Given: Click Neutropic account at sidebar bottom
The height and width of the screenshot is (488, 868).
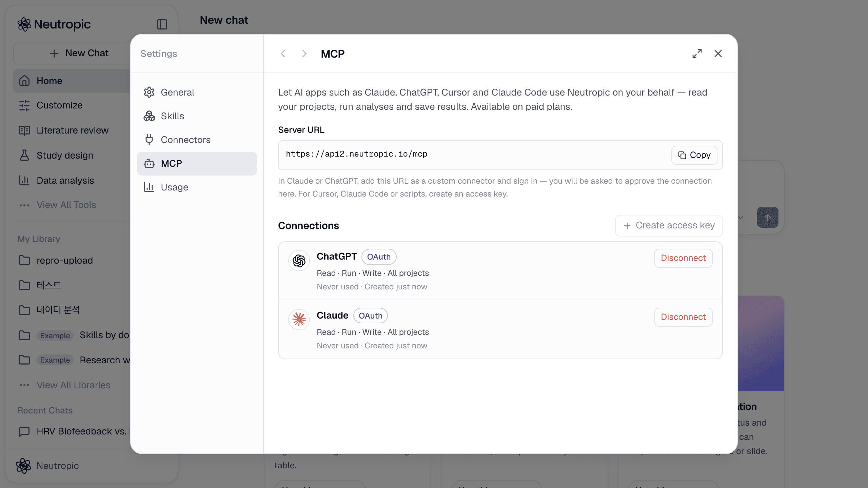Looking at the screenshot, I should [47, 466].
